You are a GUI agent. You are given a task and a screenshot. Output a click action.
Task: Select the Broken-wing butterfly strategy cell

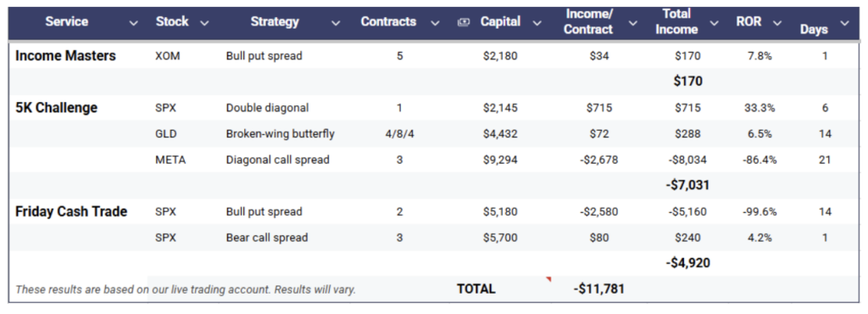point(280,134)
